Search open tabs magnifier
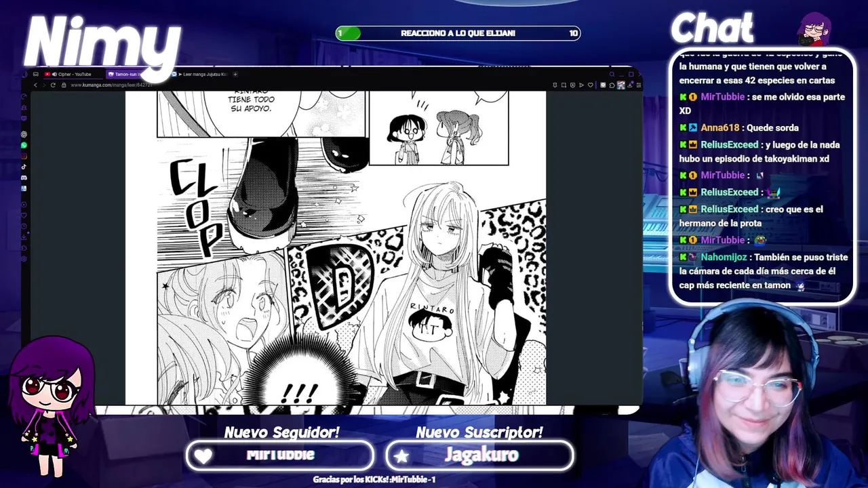Viewport: 868px width, 488px height. pos(612,74)
